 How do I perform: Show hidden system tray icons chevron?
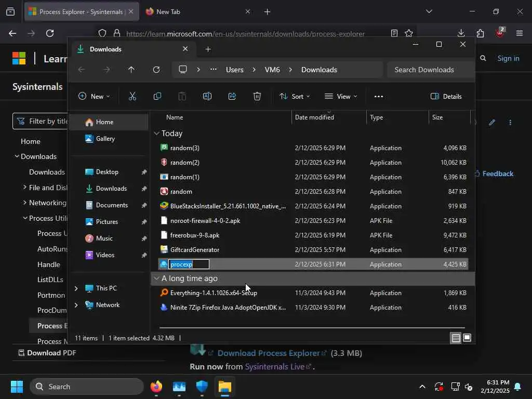tap(422, 387)
